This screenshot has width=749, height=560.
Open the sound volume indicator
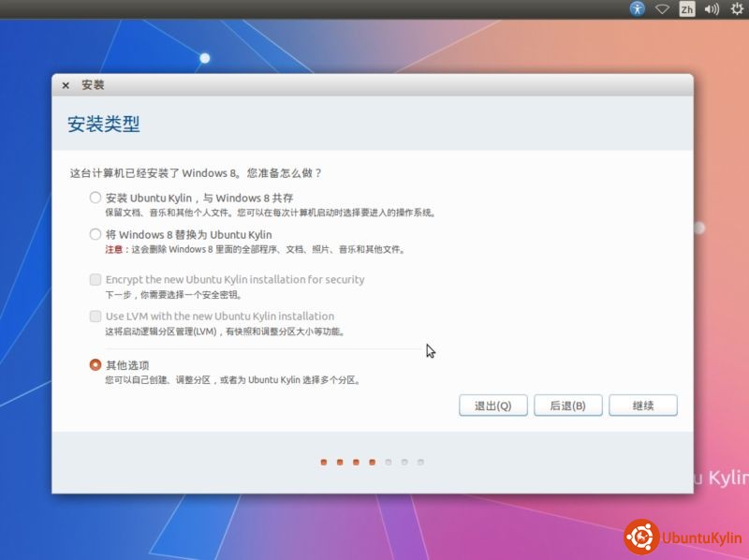pos(712,8)
